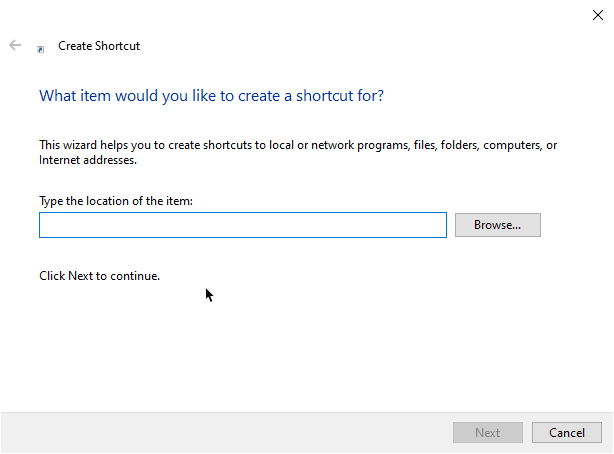Click the gray footer right of Cancel

tap(606, 432)
